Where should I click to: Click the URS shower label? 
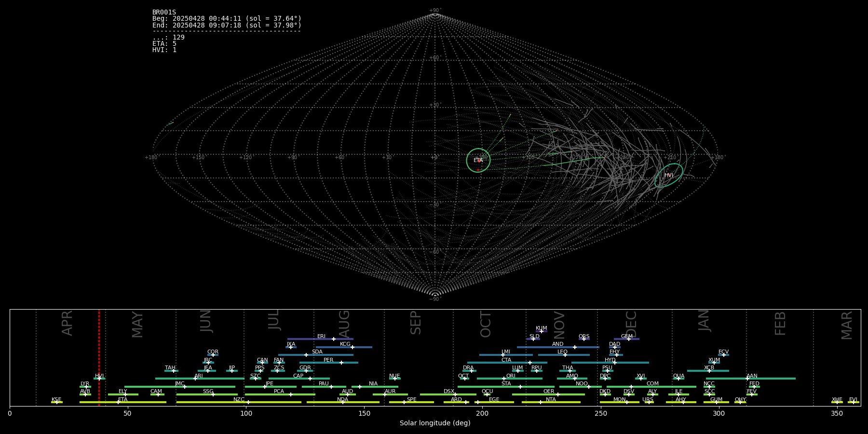(648, 400)
